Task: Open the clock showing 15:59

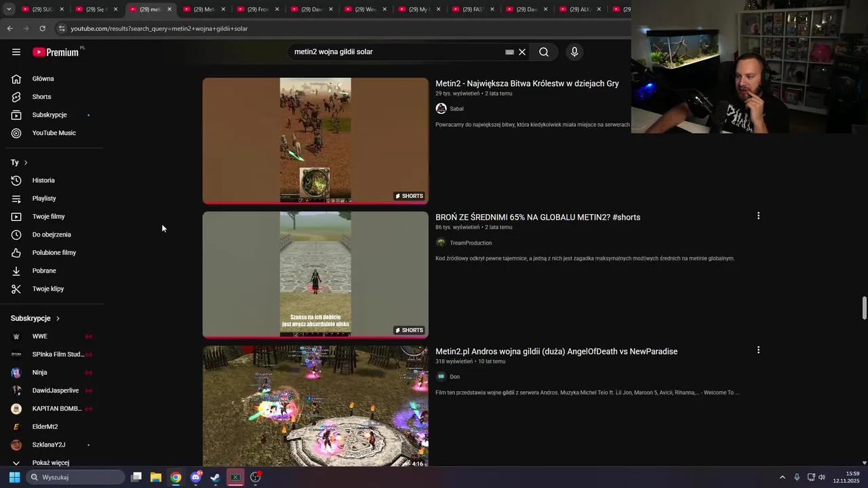Action: (848, 477)
